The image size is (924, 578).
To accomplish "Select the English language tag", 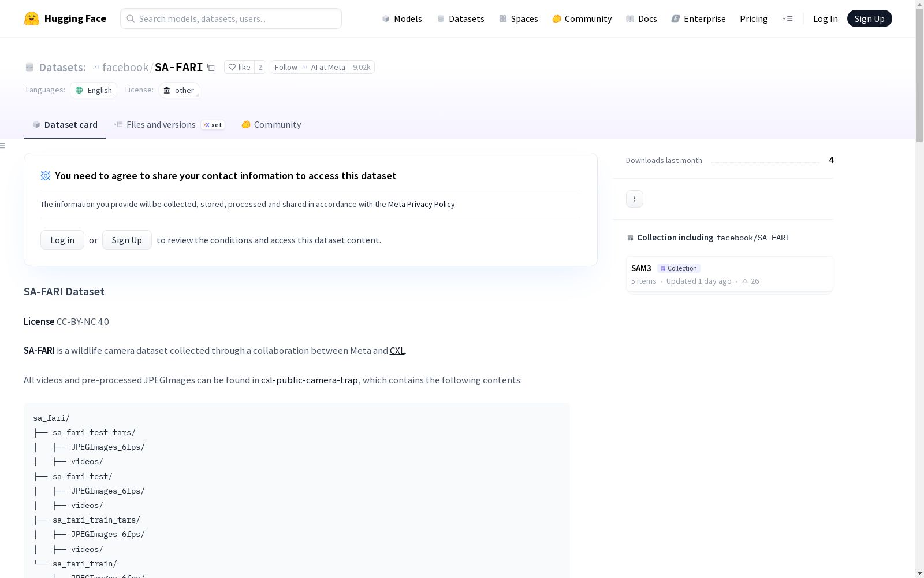I will click(x=94, y=90).
